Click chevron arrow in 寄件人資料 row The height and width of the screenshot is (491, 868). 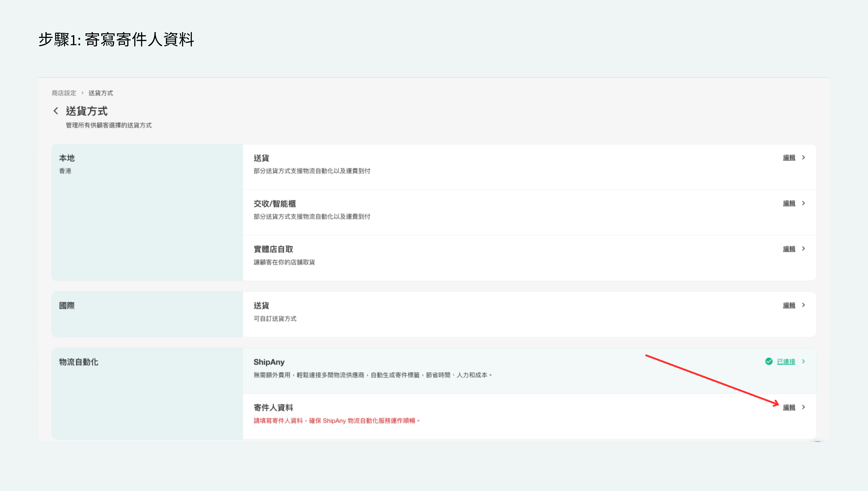804,407
